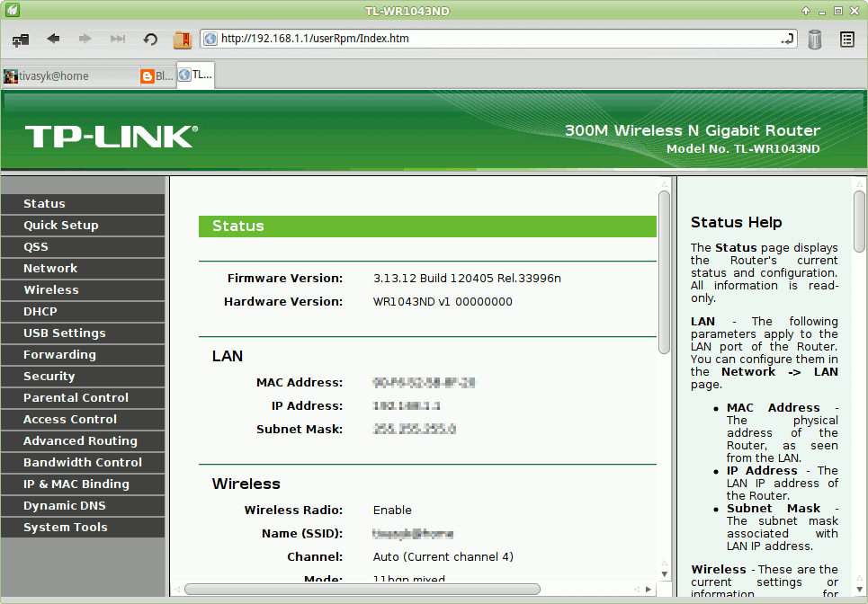Click the main pane horizontal scrollbar thumb

[x=362, y=589]
